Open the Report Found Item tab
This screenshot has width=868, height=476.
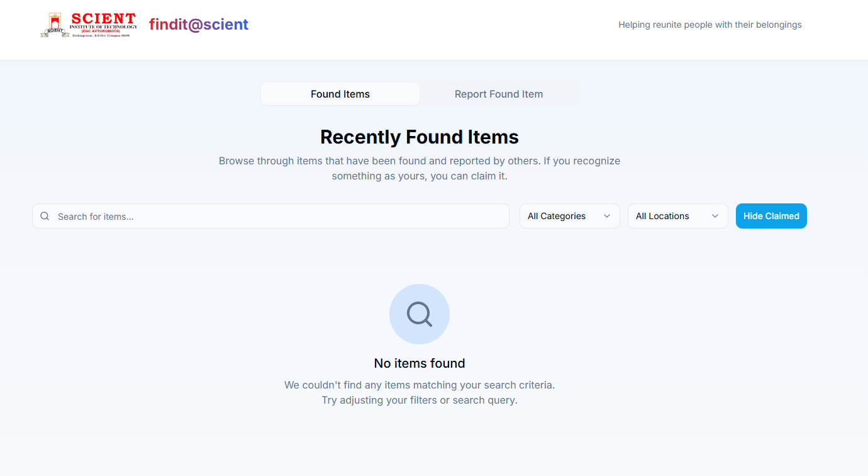click(499, 94)
